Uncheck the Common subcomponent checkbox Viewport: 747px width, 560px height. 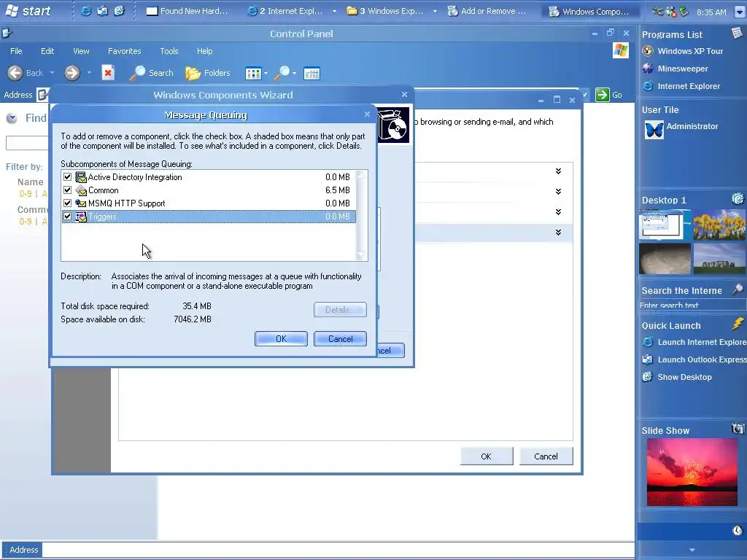[x=67, y=190]
